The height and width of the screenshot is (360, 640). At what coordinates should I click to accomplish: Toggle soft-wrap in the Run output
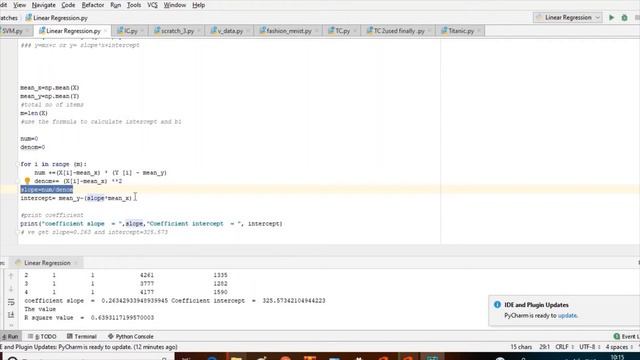[x=11, y=302]
